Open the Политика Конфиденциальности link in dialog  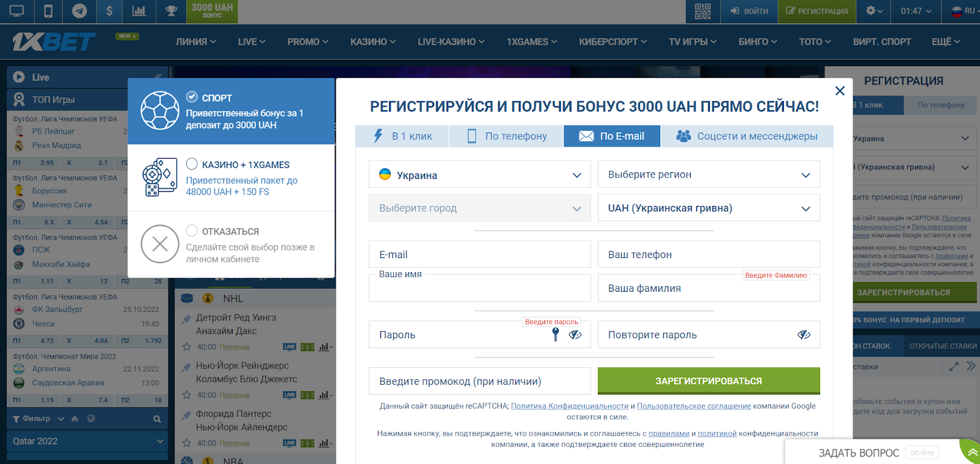(x=570, y=406)
